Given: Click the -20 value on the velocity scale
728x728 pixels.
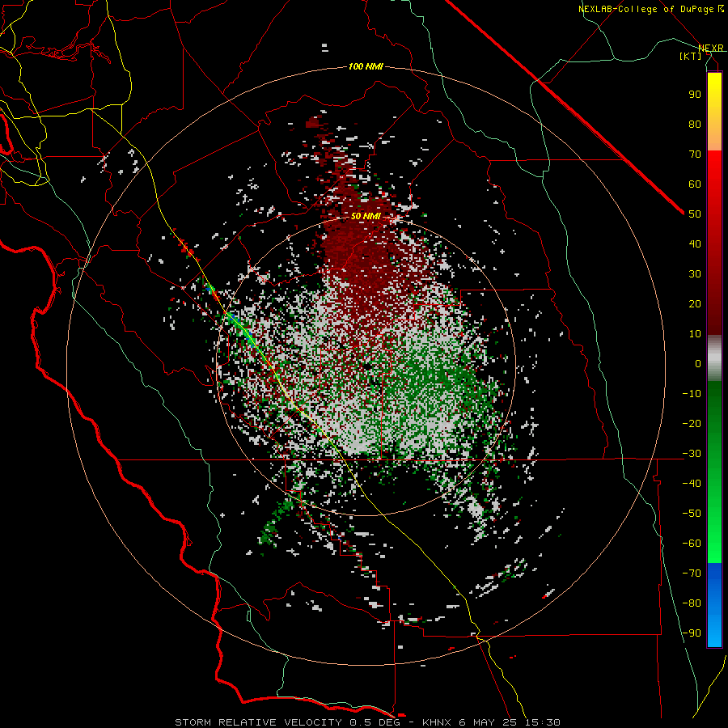Looking at the screenshot, I should coord(692,423).
